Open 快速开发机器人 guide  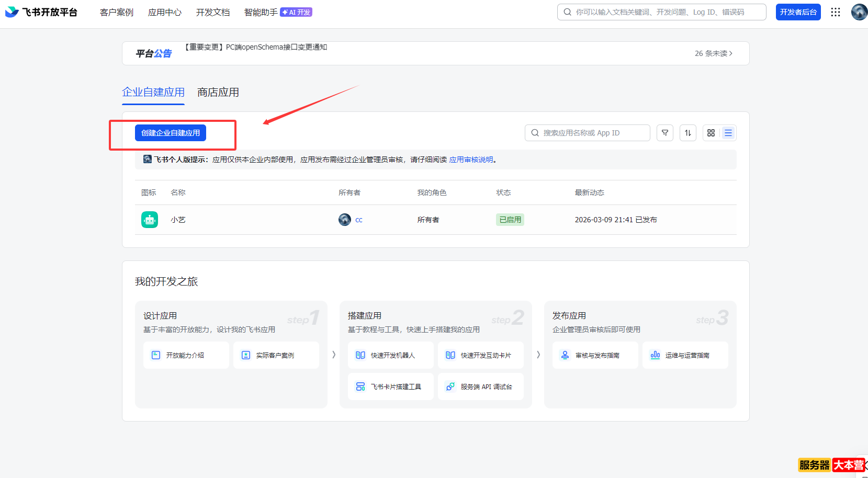(x=391, y=355)
